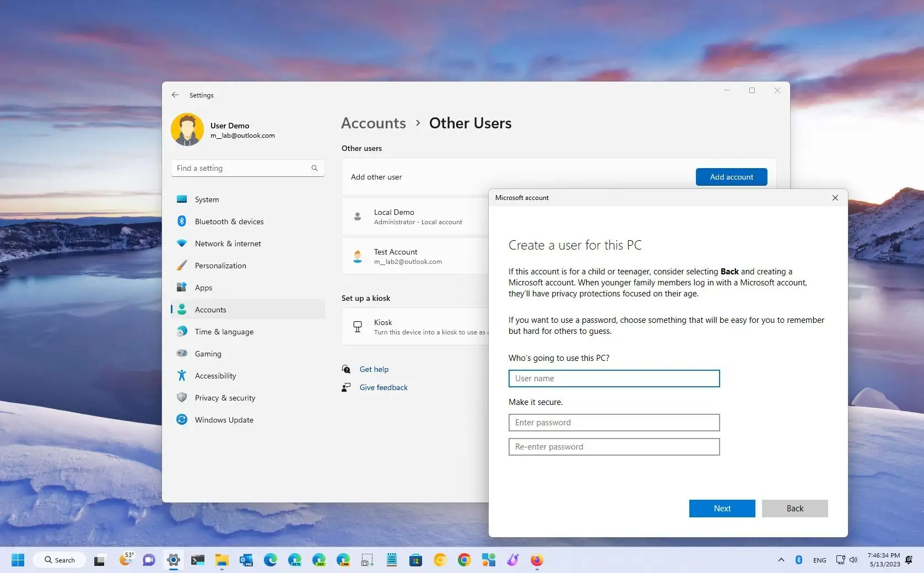Open Windows Terminal from the taskbar
The height and width of the screenshot is (573, 924).
coord(198,560)
